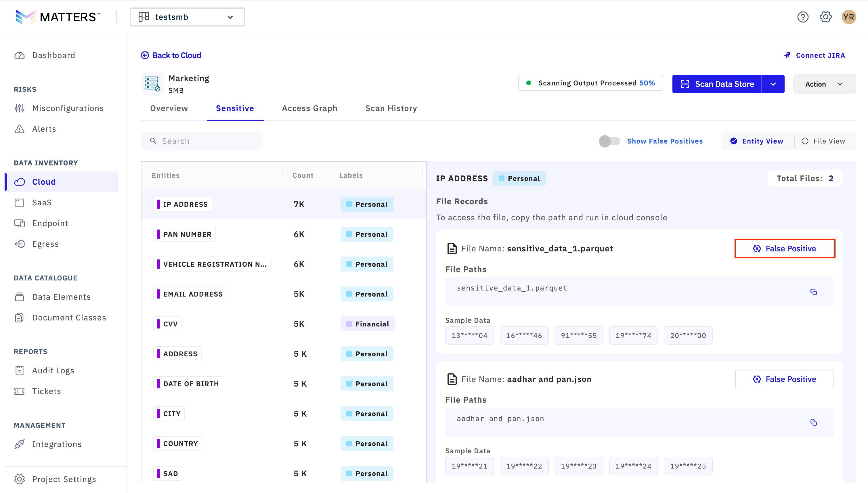Screen dimensions: 868x493
Task: Open the Action dropdown
Action: [x=824, y=84]
